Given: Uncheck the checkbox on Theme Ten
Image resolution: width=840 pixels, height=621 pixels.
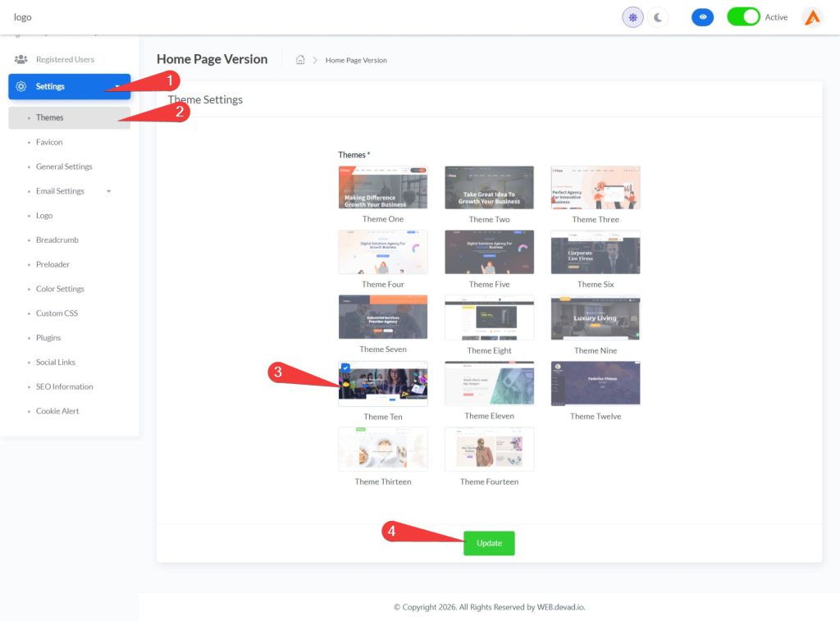Looking at the screenshot, I should click(345, 368).
